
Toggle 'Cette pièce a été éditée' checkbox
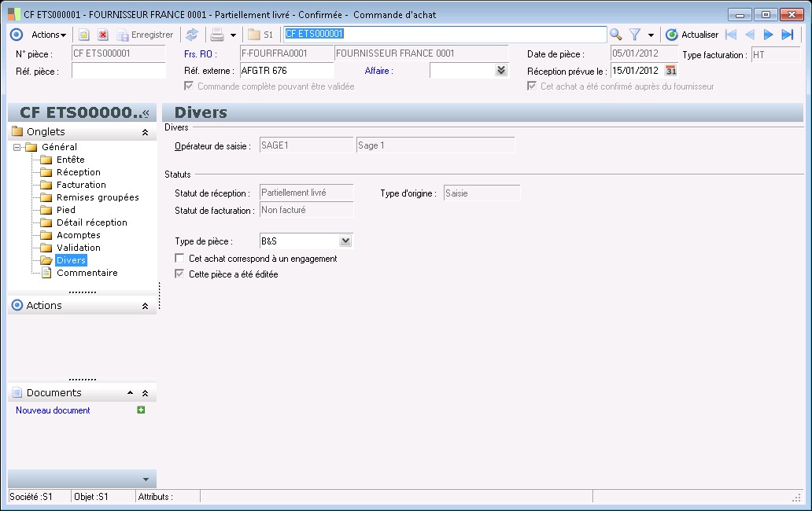[x=179, y=274]
